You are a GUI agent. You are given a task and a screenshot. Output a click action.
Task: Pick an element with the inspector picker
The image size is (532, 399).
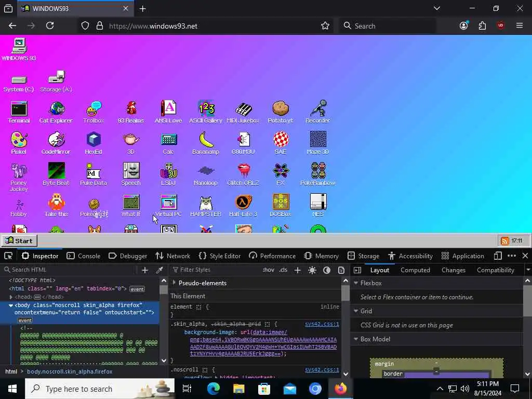pyautogui.click(x=8, y=256)
